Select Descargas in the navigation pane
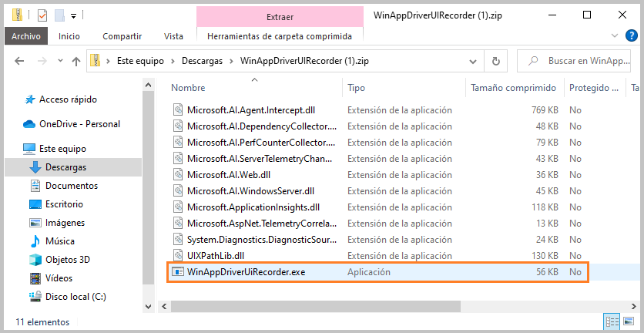 (73, 167)
